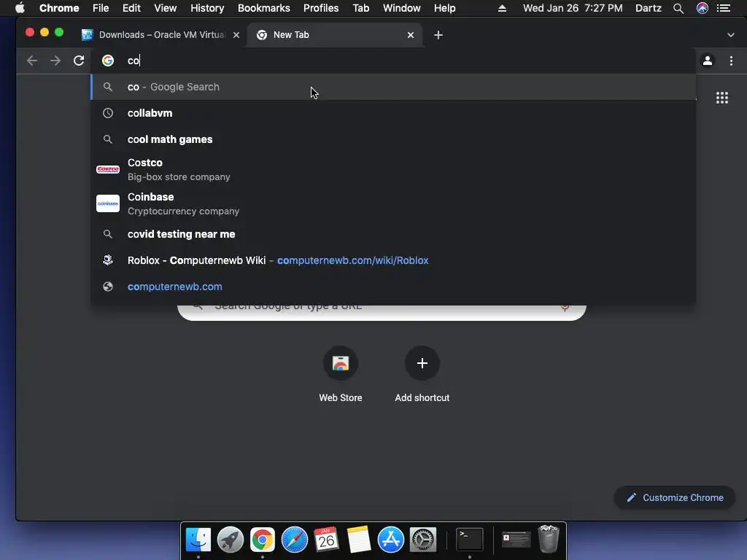The width and height of the screenshot is (747, 560).
Task: Open the Apple menu
Action: [20, 8]
